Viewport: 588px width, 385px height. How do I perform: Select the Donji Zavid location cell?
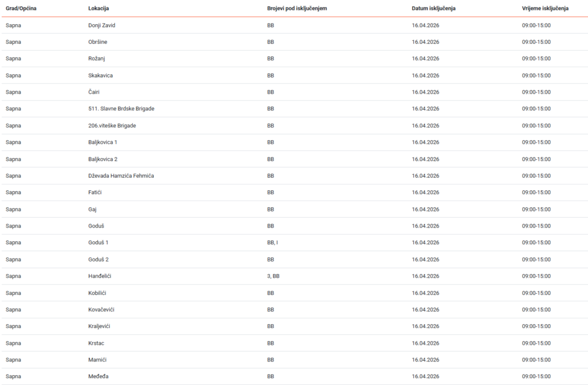pyautogui.click(x=102, y=25)
